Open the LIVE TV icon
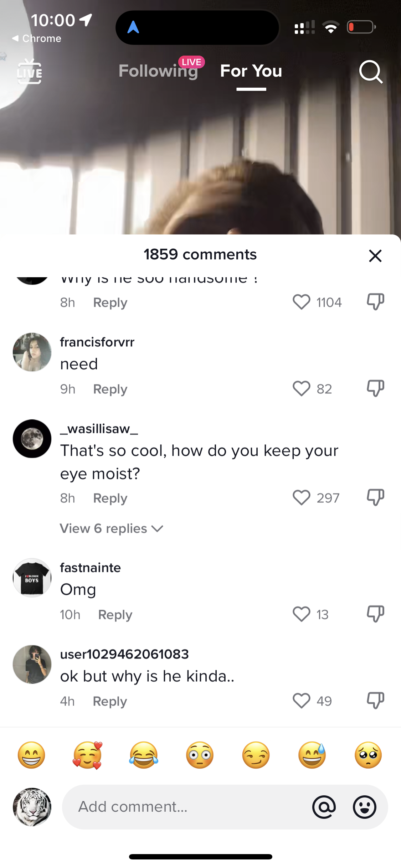Screen dimensions: 401x868 pos(29,72)
